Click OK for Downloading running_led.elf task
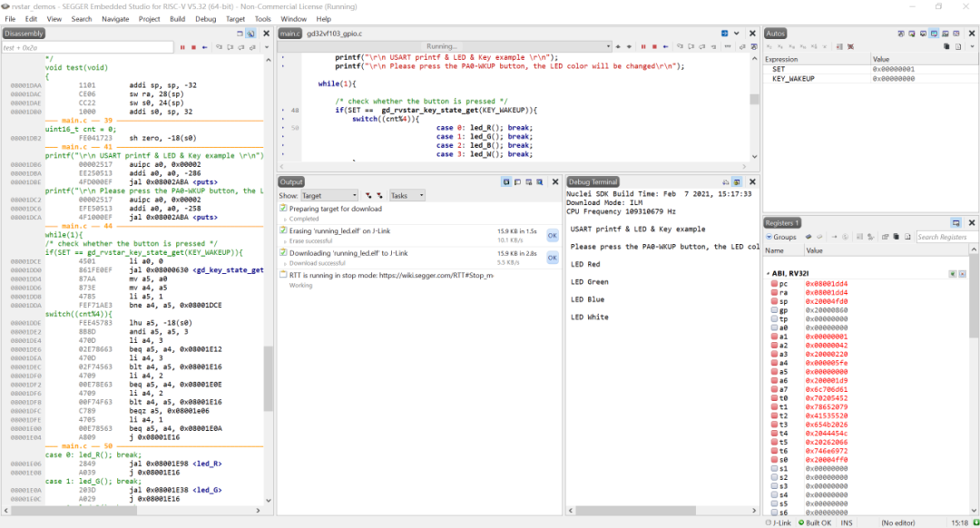This screenshot has height=528, width=980. click(553, 258)
